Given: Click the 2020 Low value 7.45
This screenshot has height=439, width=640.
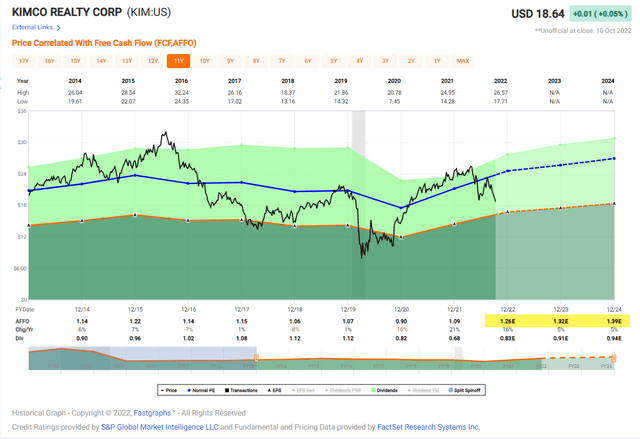Looking at the screenshot, I should tap(394, 101).
